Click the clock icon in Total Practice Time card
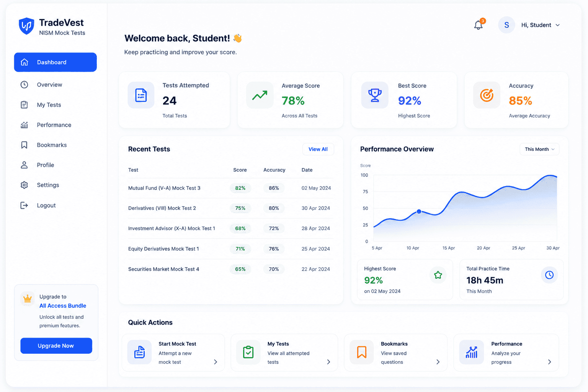The height and width of the screenshot is (392, 588). click(549, 275)
